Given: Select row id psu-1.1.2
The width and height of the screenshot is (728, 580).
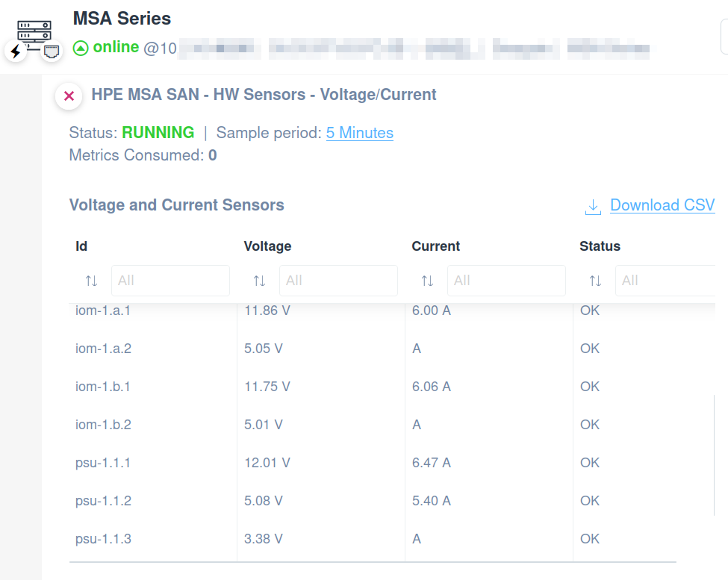Looking at the screenshot, I should [104, 501].
